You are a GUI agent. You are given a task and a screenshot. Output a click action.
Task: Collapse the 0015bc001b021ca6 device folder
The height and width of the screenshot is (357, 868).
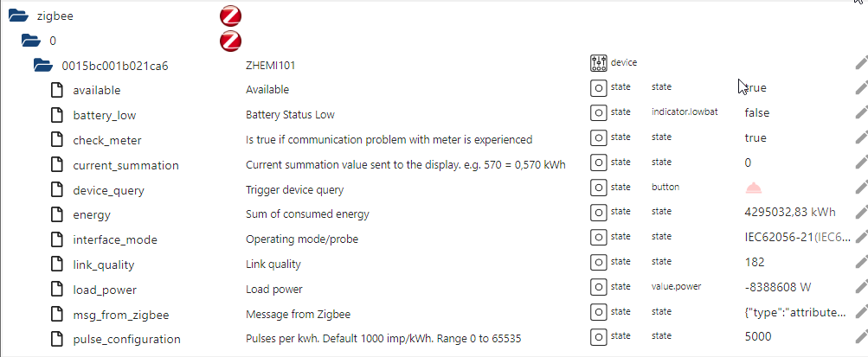click(43, 65)
